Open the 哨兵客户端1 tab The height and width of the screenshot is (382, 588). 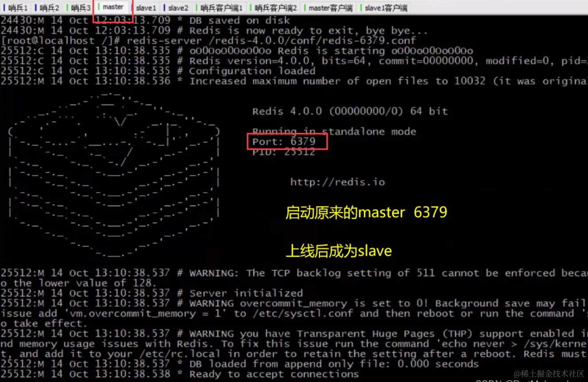coord(220,8)
